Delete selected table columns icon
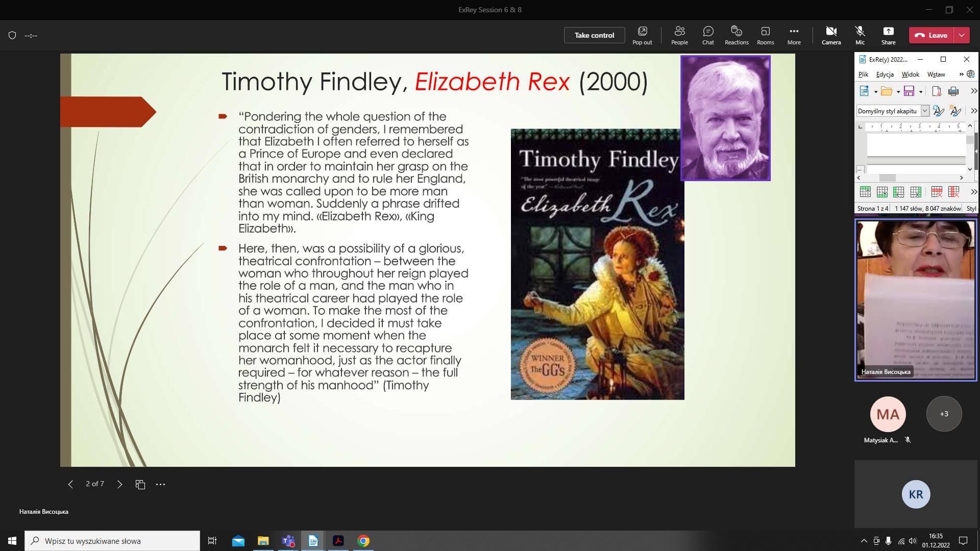Viewport: 980px width, 551px height. pyautogui.click(x=953, y=192)
